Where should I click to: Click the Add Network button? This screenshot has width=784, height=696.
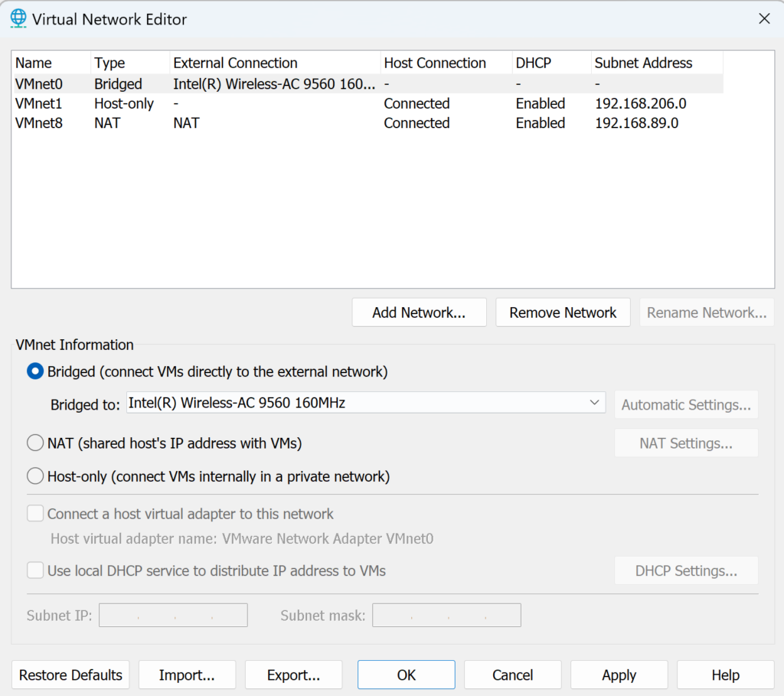click(419, 312)
